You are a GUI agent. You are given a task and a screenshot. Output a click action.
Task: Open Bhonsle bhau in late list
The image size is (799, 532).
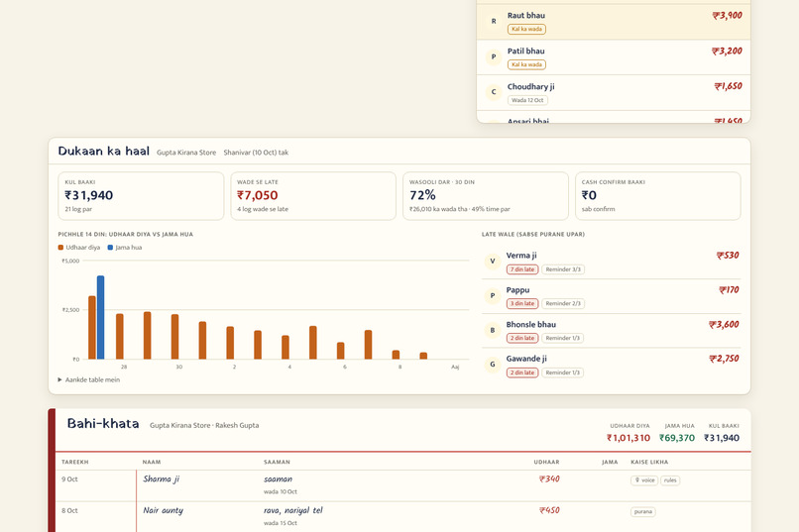pyautogui.click(x=531, y=324)
